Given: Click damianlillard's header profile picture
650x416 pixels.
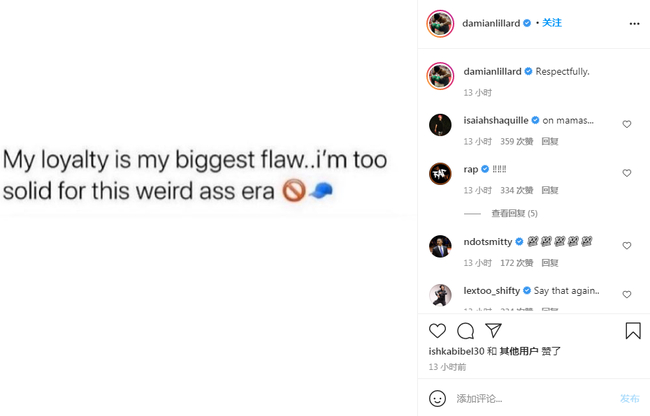Looking at the screenshot, I should [440, 23].
